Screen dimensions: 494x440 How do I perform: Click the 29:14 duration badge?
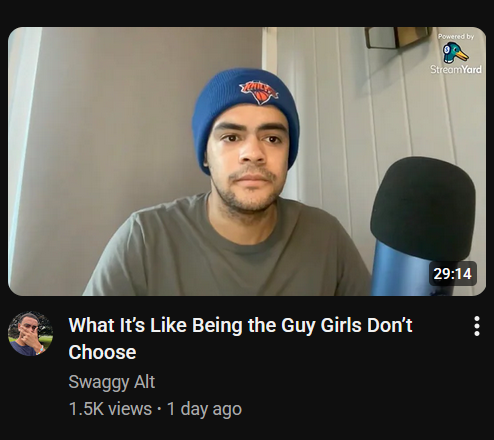pos(452,274)
